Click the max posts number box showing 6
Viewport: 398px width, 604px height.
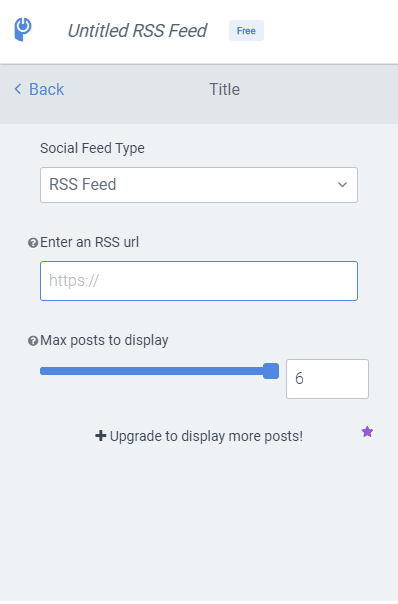click(327, 379)
